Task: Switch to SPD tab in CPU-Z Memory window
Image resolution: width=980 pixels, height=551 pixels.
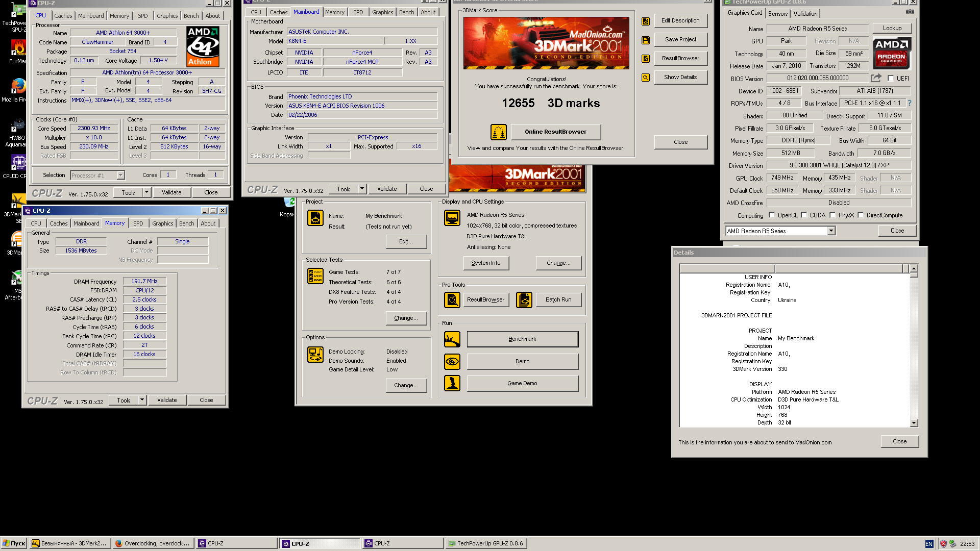Action: coord(138,223)
